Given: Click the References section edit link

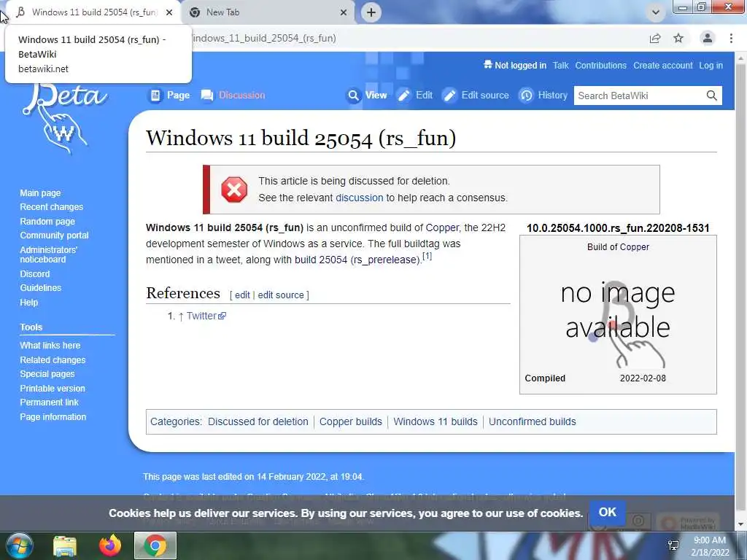Looking at the screenshot, I should pyautogui.click(x=242, y=295).
